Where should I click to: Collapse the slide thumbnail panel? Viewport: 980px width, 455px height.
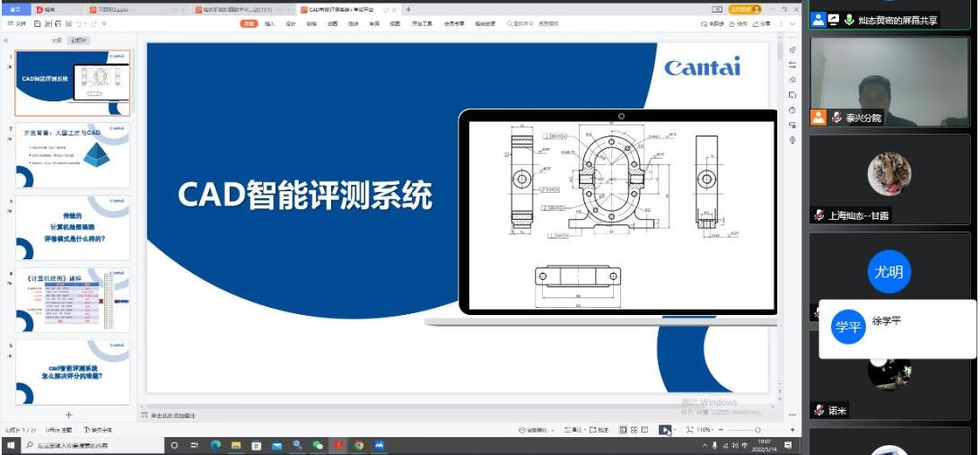point(6,40)
